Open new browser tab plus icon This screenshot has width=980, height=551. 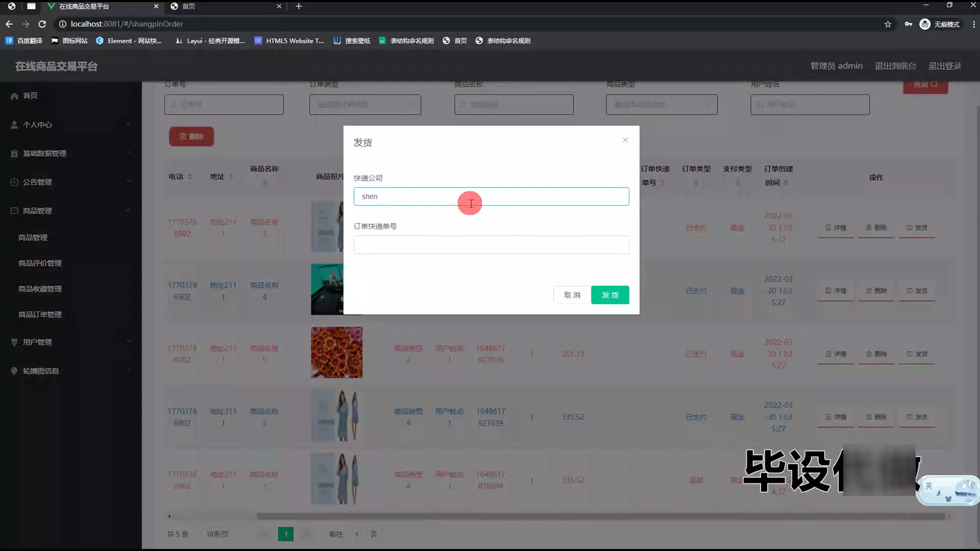(299, 6)
